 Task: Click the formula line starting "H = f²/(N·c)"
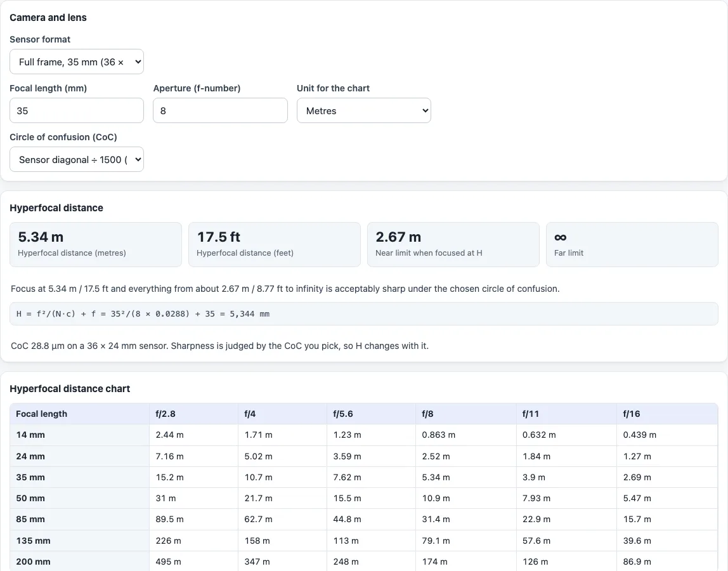coord(363,313)
